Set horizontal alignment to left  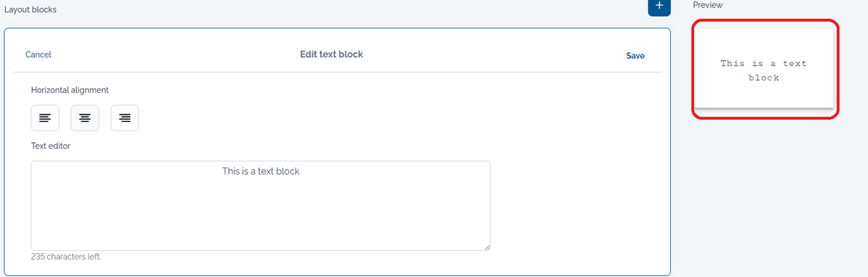(x=45, y=118)
